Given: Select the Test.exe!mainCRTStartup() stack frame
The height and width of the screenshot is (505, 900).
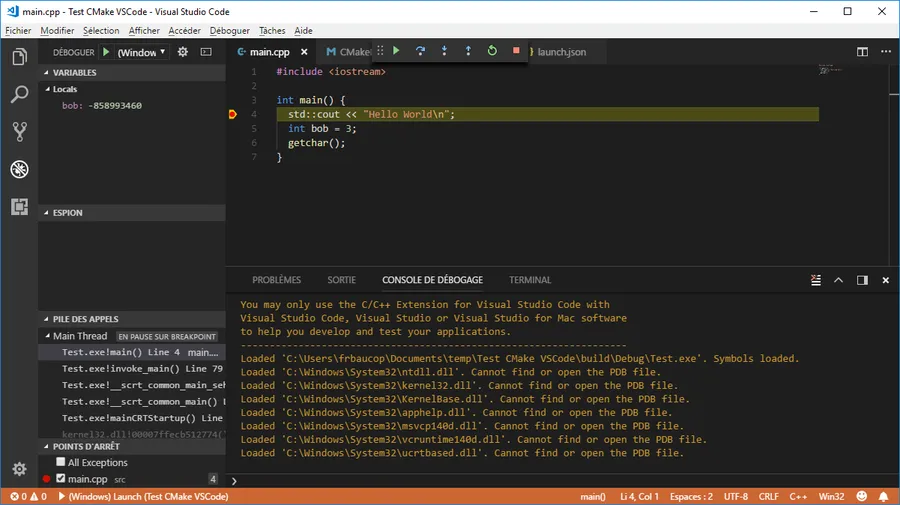Looking at the screenshot, I should tap(131, 418).
